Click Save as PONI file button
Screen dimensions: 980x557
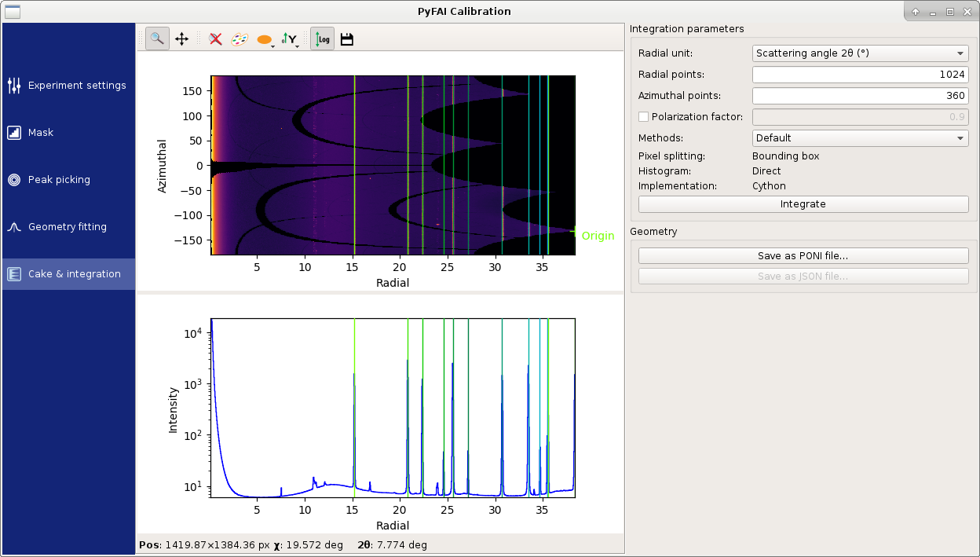[803, 256]
